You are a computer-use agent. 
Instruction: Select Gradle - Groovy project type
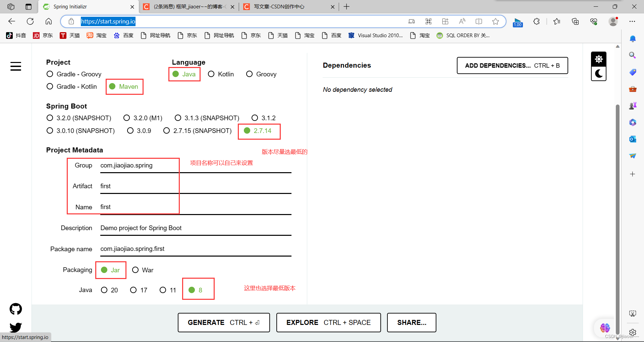(x=74, y=74)
